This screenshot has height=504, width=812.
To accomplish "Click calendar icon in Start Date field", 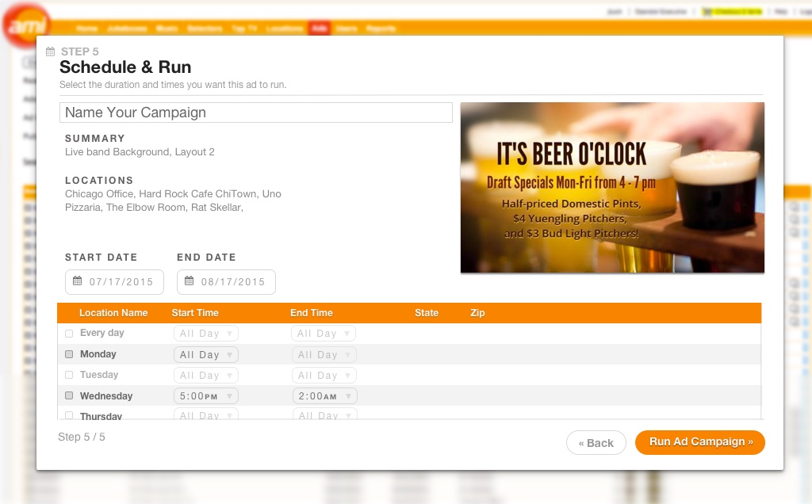I will click(x=77, y=281).
